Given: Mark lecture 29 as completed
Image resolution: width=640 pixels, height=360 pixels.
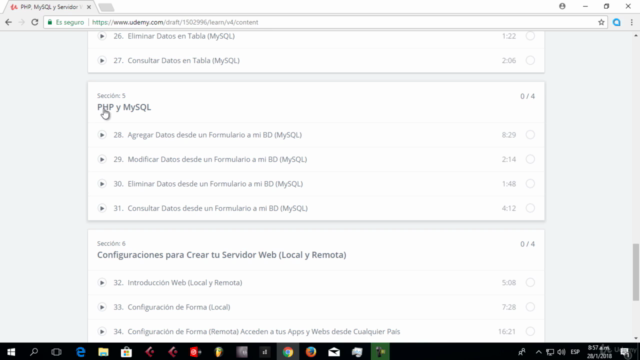Looking at the screenshot, I should click(x=530, y=159).
